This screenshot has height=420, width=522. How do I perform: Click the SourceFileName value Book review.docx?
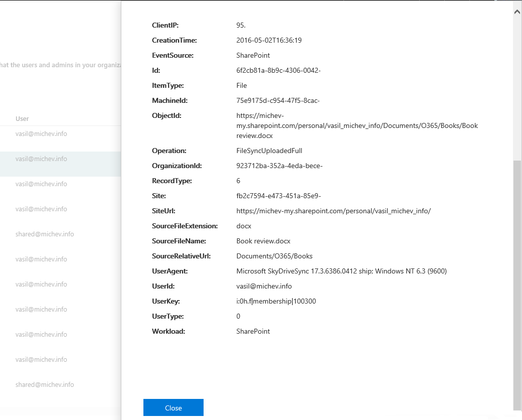click(263, 241)
